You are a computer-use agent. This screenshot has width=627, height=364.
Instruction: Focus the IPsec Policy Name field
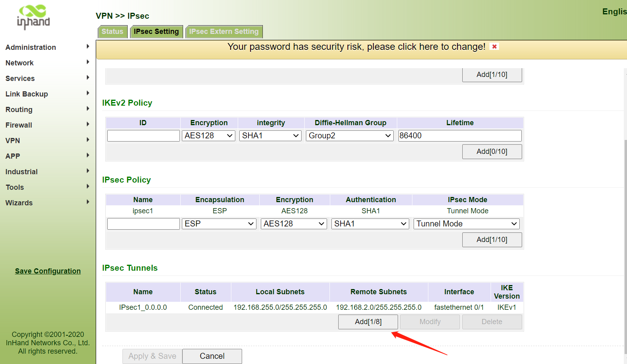tap(143, 224)
